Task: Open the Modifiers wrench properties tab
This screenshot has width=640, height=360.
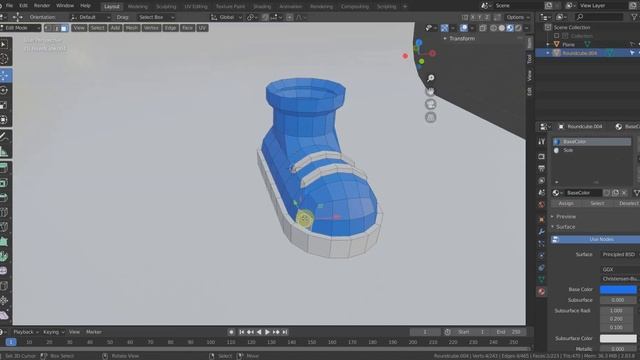Action: pos(542,231)
